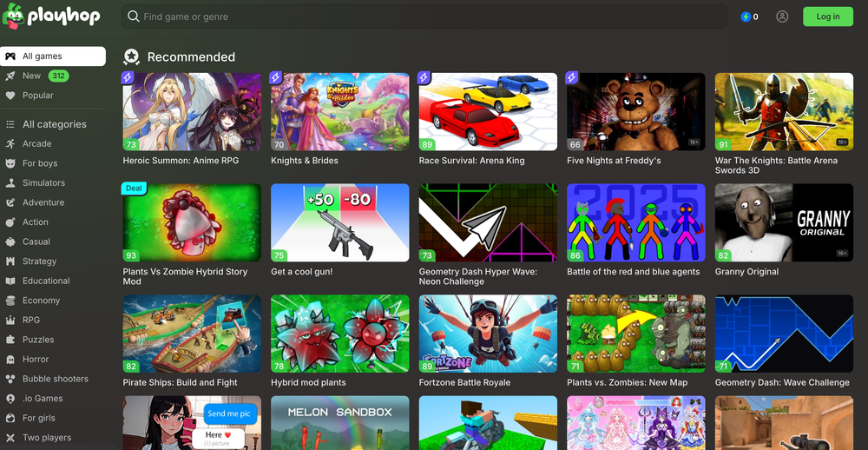This screenshot has width=868, height=450.
Task: Open Hybrid mod plants title link
Action: click(308, 382)
